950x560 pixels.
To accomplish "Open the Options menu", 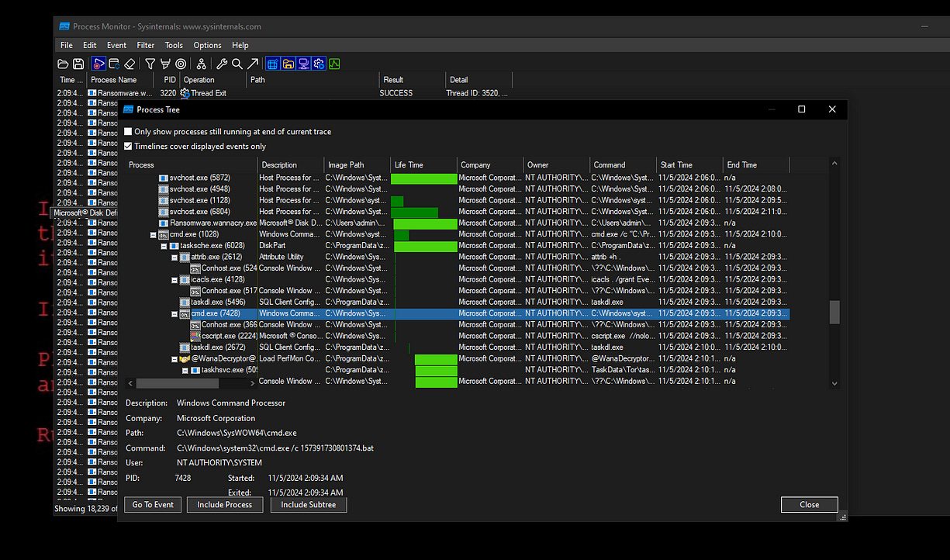I will point(207,45).
